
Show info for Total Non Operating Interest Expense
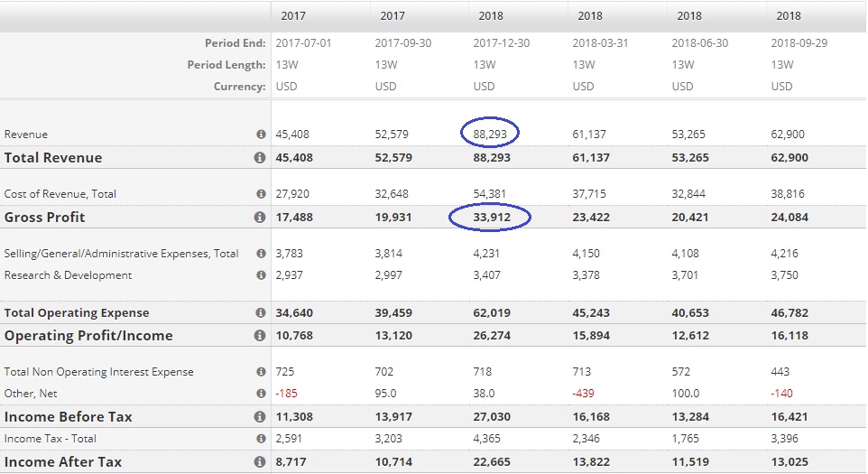261,372
